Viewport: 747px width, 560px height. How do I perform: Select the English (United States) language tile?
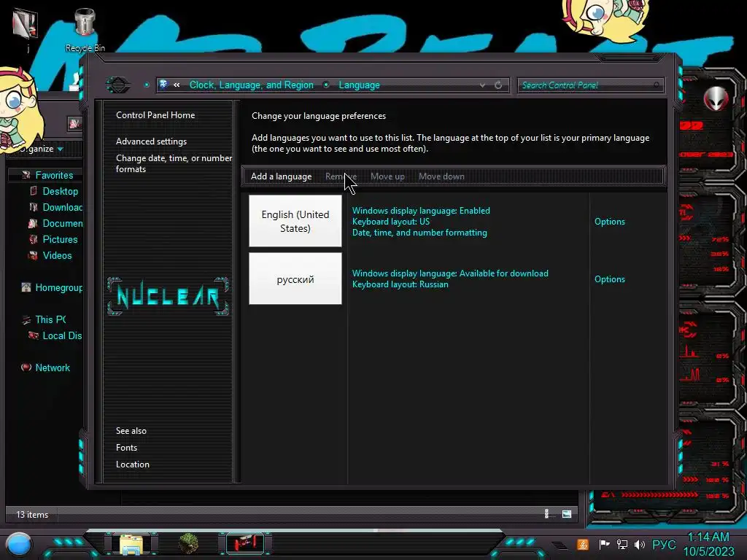[x=295, y=221]
